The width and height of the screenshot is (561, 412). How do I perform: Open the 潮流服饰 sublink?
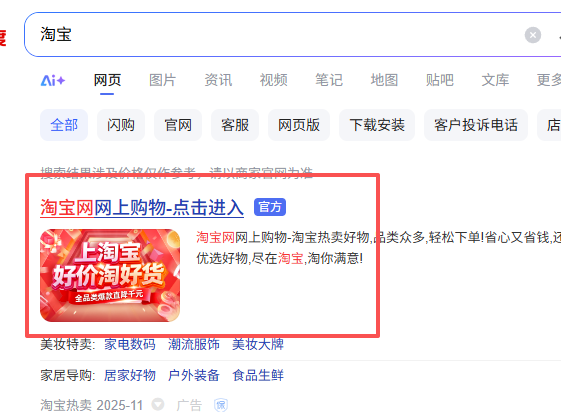coord(194,344)
